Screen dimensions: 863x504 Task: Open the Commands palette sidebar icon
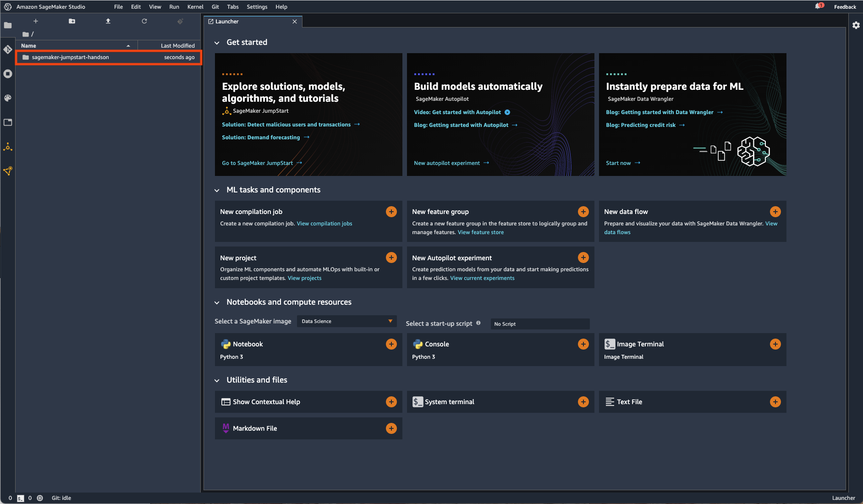[8, 98]
